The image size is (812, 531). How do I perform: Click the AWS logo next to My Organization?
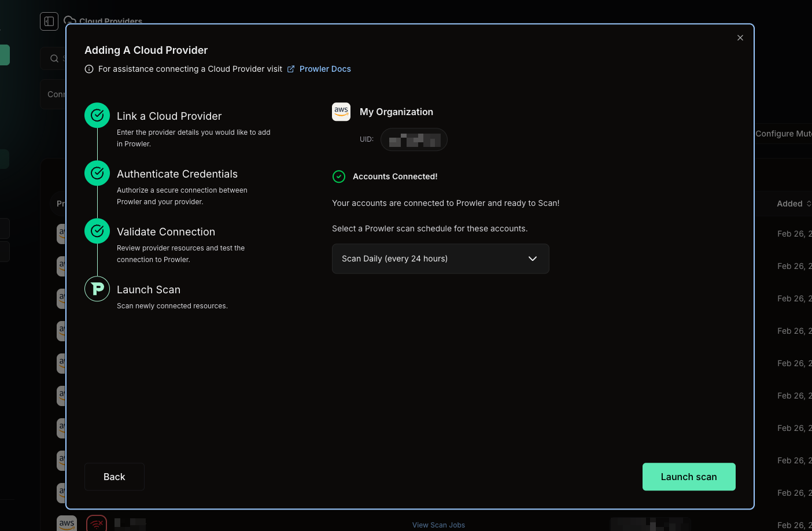pos(341,112)
